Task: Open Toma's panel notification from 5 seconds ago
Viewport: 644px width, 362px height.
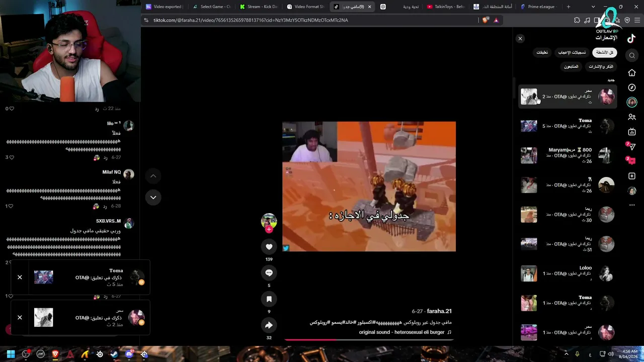Action: pos(568,126)
